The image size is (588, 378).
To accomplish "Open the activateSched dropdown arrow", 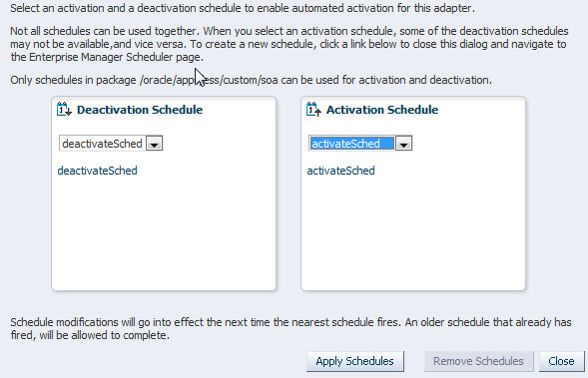I will click(x=404, y=144).
